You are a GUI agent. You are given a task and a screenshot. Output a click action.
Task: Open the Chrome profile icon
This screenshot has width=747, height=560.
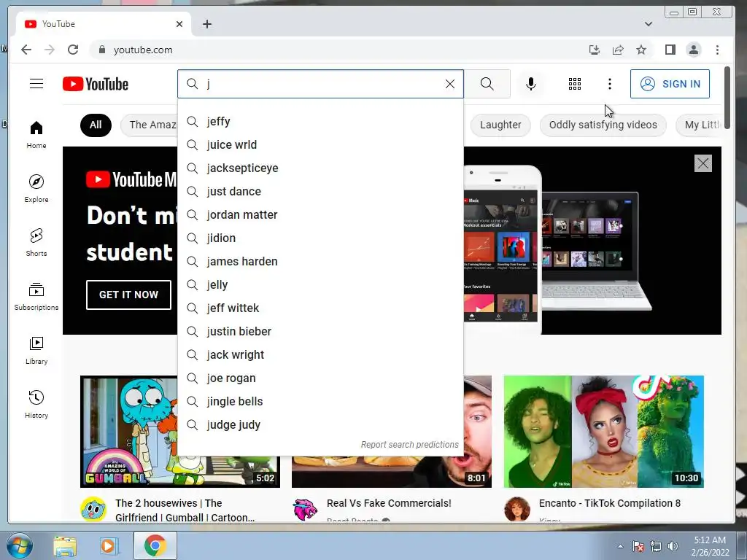[x=694, y=50]
